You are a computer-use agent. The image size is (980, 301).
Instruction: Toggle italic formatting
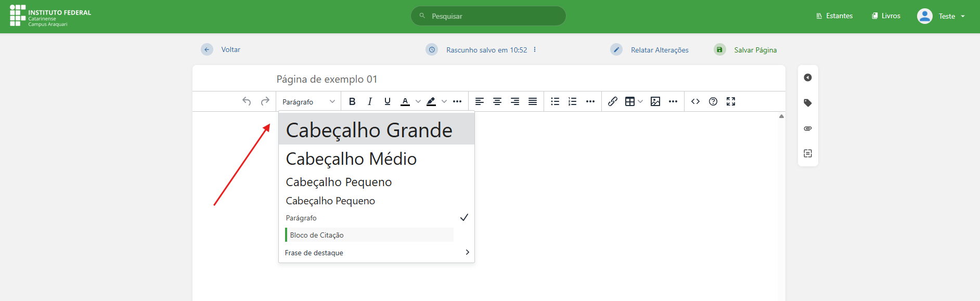(x=370, y=101)
